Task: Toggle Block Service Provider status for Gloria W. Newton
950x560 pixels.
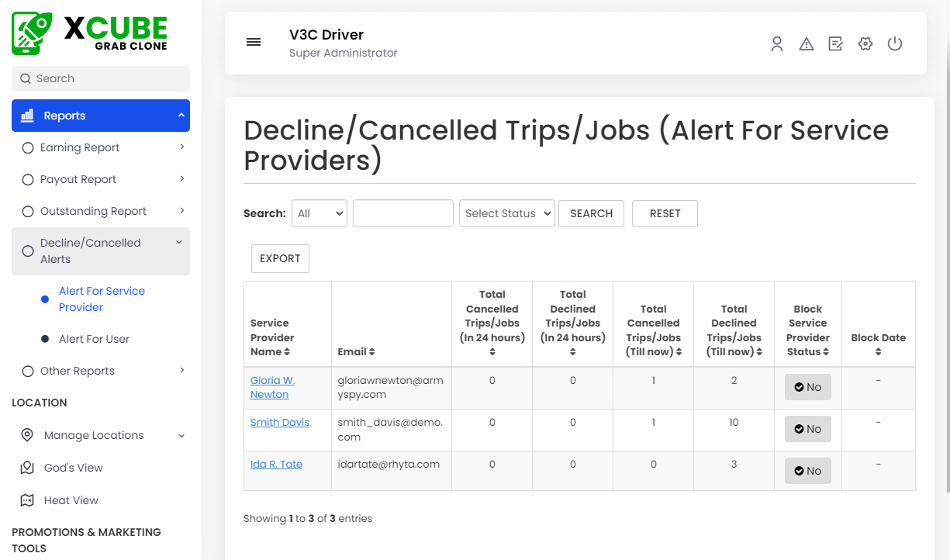Action: pyautogui.click(x=807, y=386)
